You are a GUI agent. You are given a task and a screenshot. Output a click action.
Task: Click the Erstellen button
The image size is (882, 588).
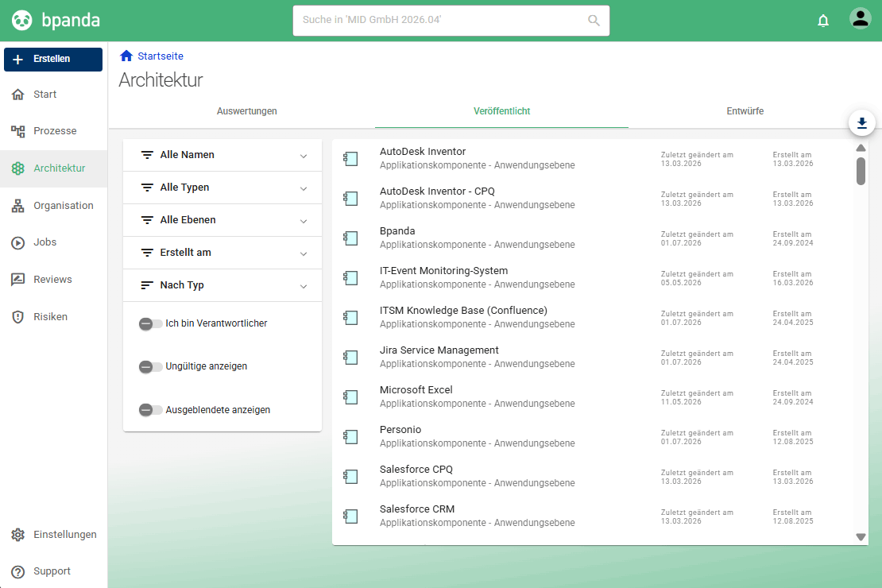click(x=53, y=59)
